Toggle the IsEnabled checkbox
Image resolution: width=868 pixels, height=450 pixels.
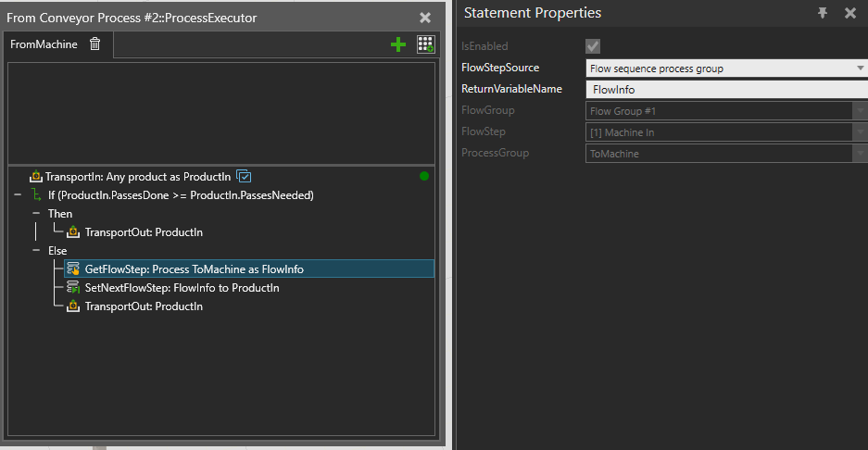tap(593, 46)
